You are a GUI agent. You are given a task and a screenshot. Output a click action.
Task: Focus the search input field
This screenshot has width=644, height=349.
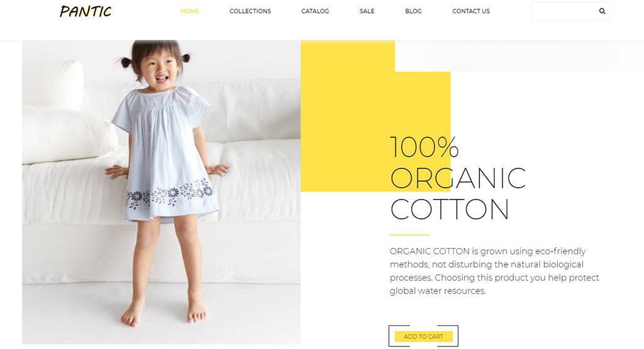565,11
